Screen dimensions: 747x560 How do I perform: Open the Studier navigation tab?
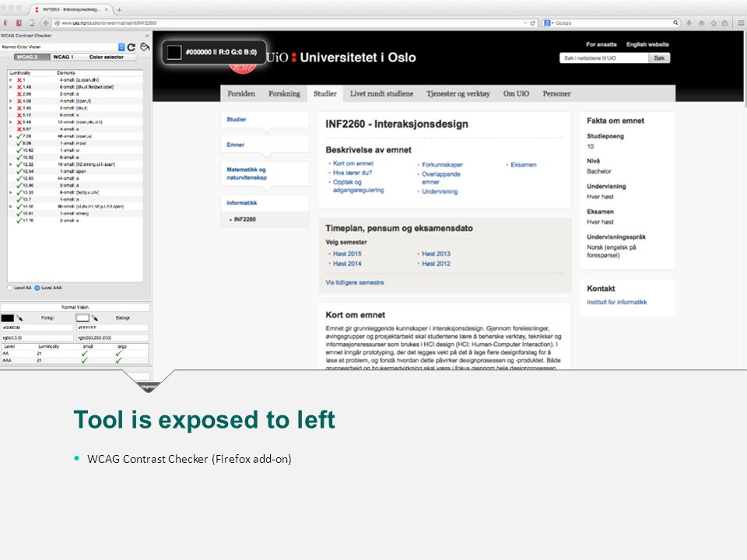[x=325, y=94]
